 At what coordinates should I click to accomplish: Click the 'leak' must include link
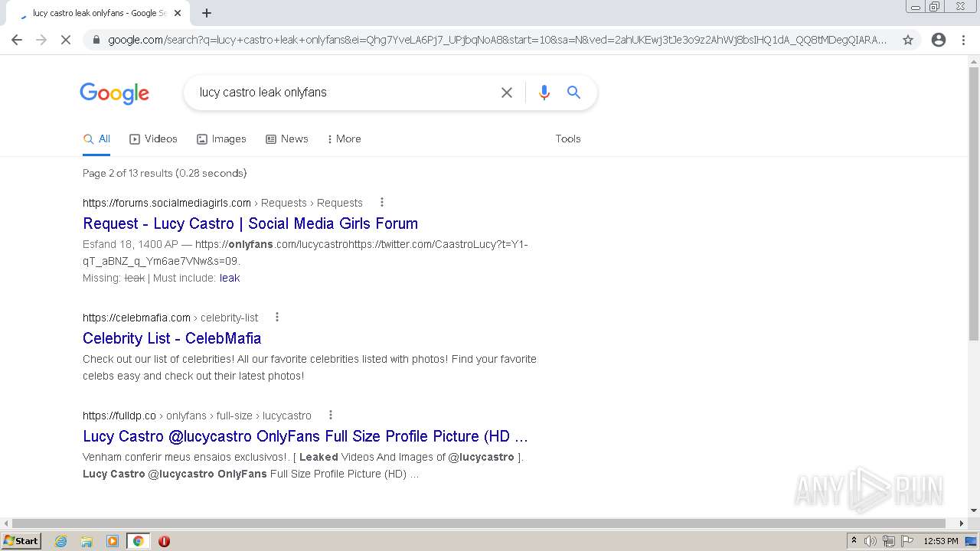(x=230, y=278)
